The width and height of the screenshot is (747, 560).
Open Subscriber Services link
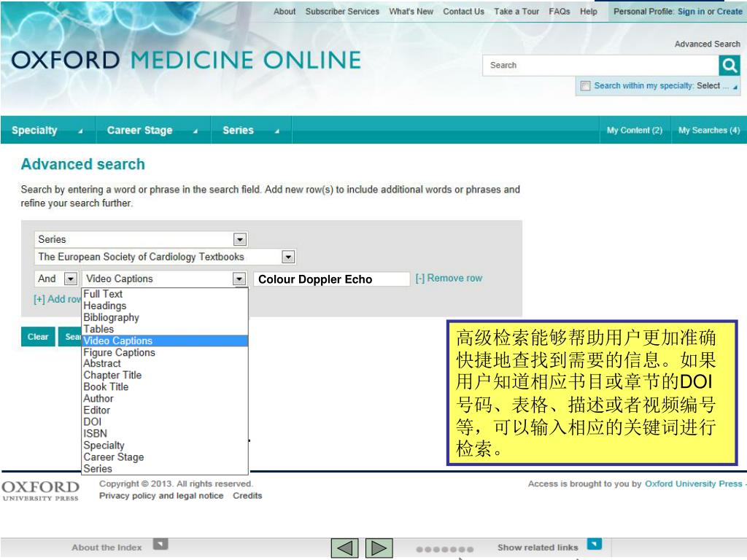pos(342,12)
